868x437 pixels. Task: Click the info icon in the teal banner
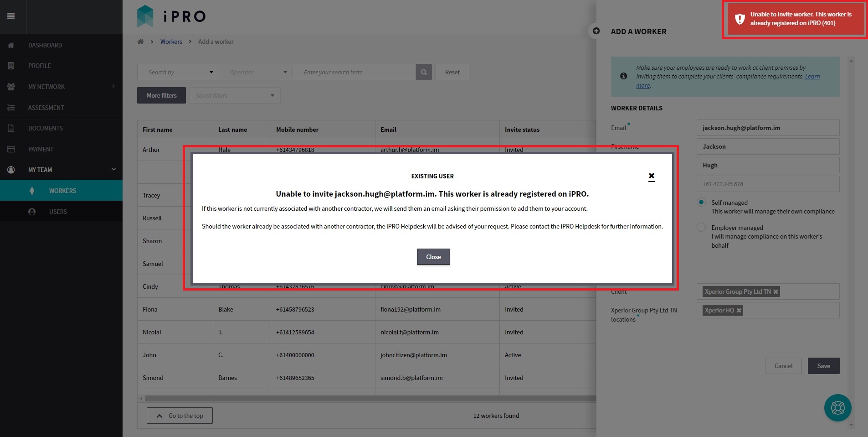[623, 76]
